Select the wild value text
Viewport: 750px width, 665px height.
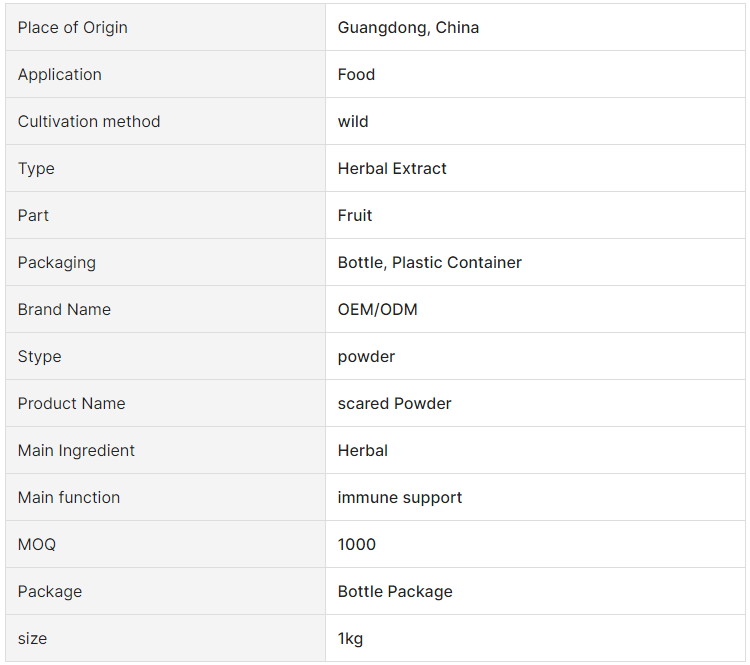353,122
